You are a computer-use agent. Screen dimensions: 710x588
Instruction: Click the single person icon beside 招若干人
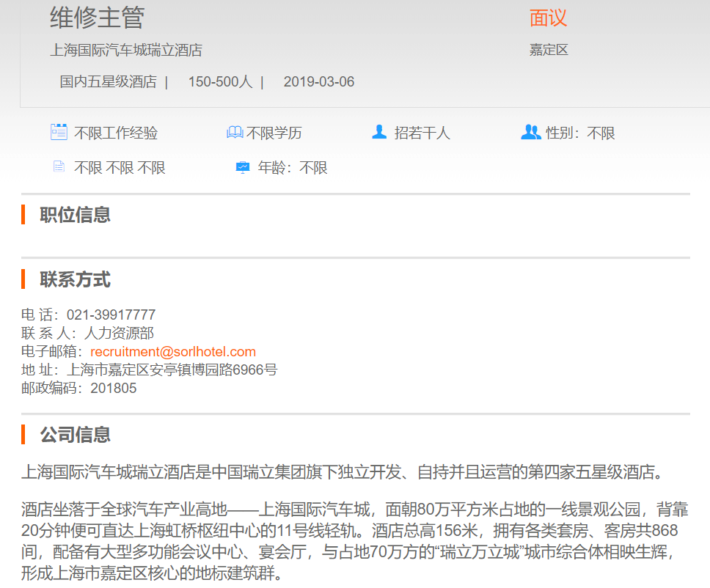379,132
